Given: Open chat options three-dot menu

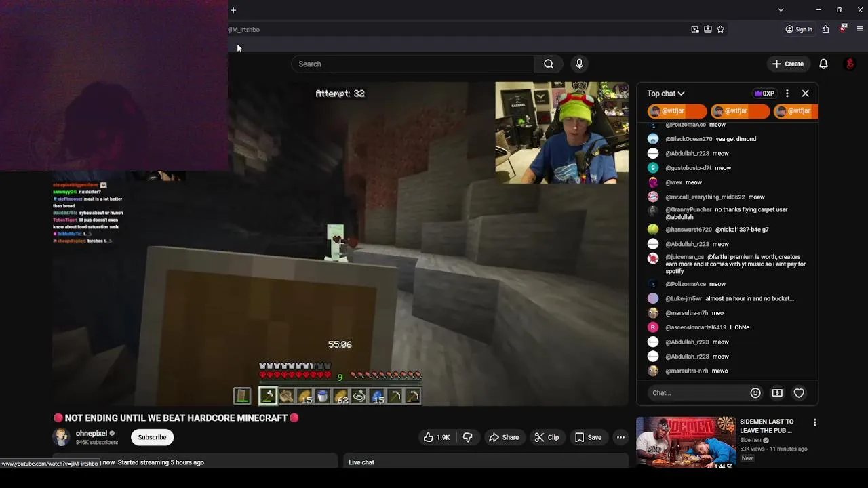Looking at the screenshot, I should pos(787,94).
